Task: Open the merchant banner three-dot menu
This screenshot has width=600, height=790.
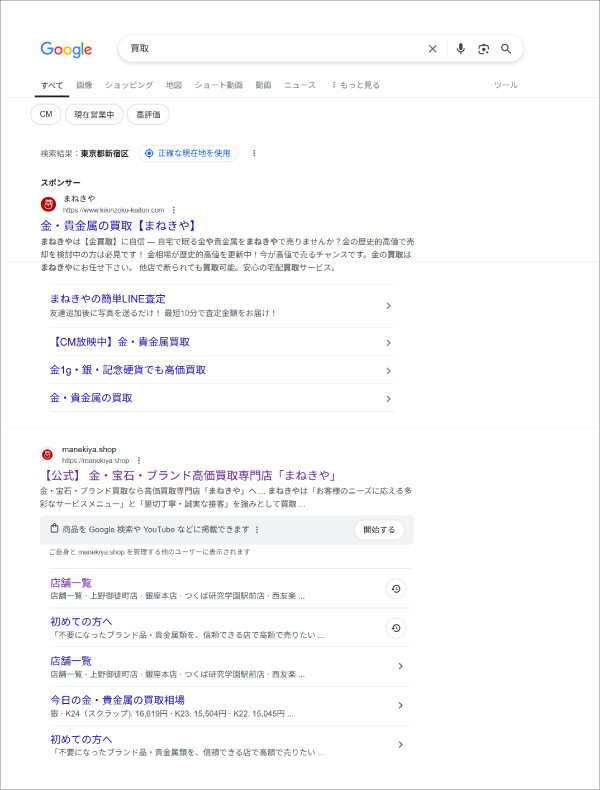Action: pyautogui.click(x=257, y=530)
